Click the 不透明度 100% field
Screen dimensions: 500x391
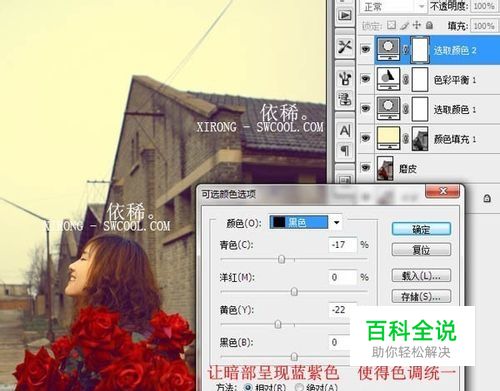coord(484,6)
